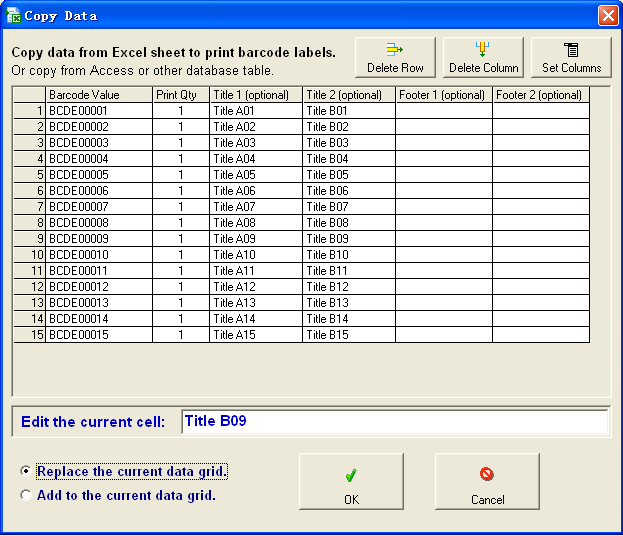Image resolution: width=623 pixels, height=536 pixels.
Task: Select cell BCDE00010
Action: pos(99,255)
